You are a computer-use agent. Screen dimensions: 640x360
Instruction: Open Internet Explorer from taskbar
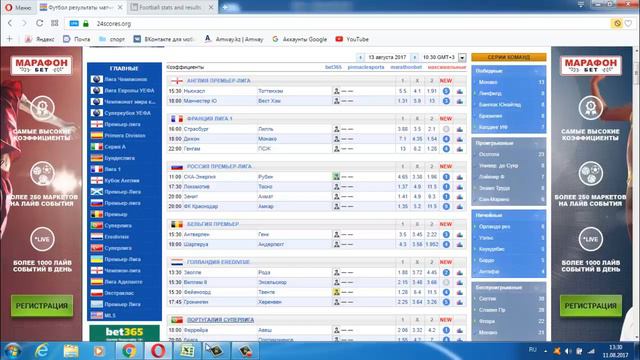41,351
